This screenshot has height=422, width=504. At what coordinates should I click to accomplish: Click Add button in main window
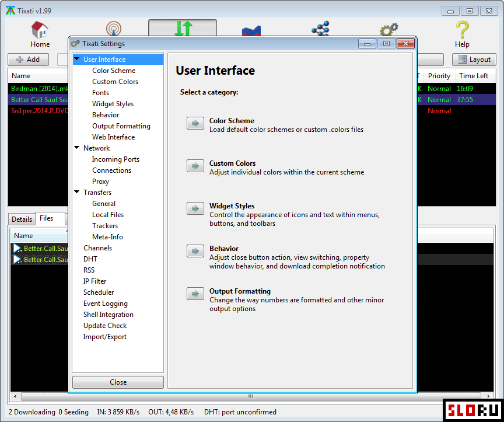[x=28, y=60]
